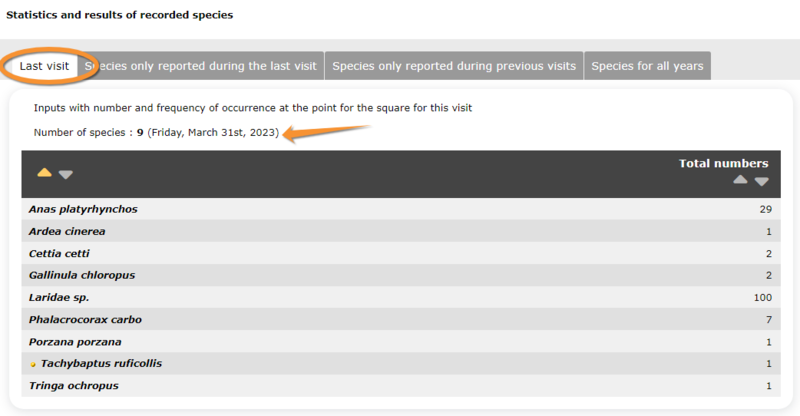Screen dimensions: 800x416
Task: Open Species only reported during previous visits tab
Action: pos(454,66)
